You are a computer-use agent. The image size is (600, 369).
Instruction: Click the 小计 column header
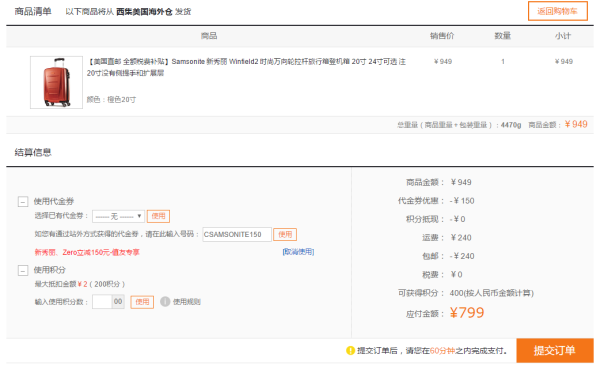[563, 36]
